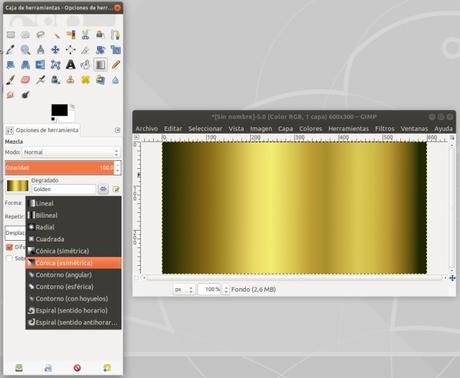Screen dimensions: 460x378
Task: Select the Paintbrush tool
Action: pos(11,80)
